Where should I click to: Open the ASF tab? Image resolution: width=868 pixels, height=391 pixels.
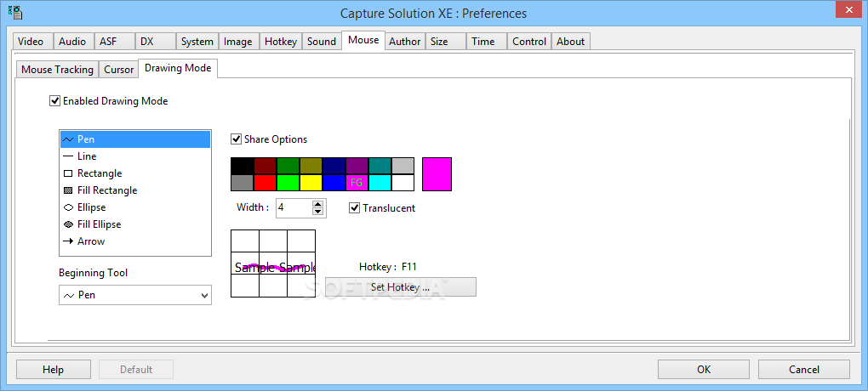click(115, 42)
